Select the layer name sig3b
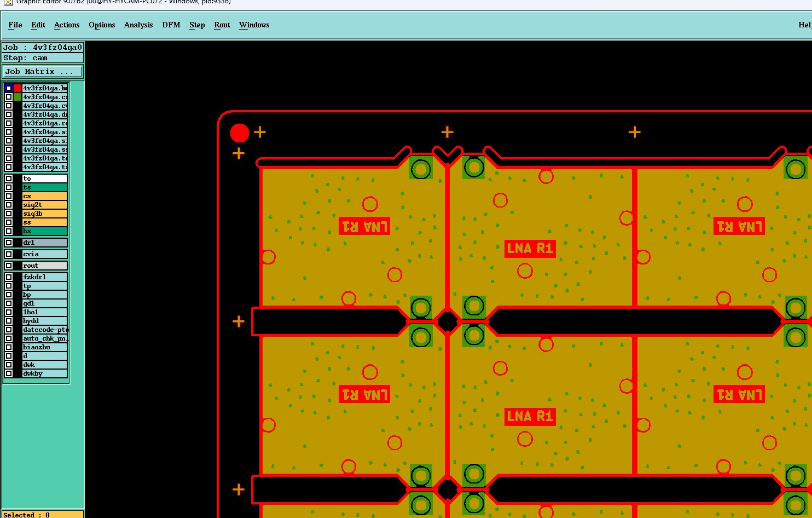This screenshot has height=518, width=812. coord(45,214)
